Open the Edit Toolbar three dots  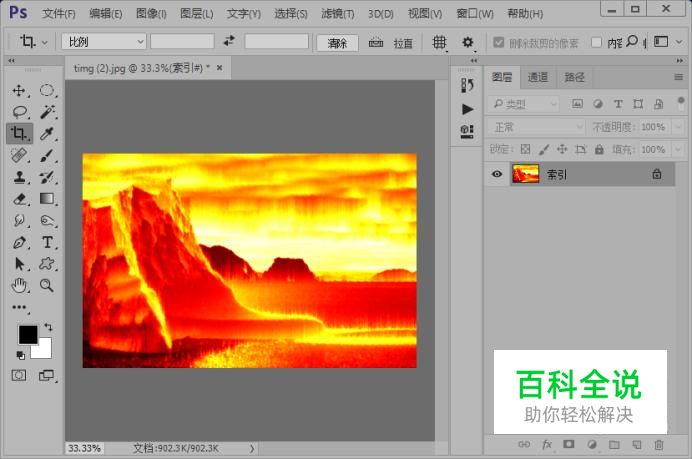19,307
